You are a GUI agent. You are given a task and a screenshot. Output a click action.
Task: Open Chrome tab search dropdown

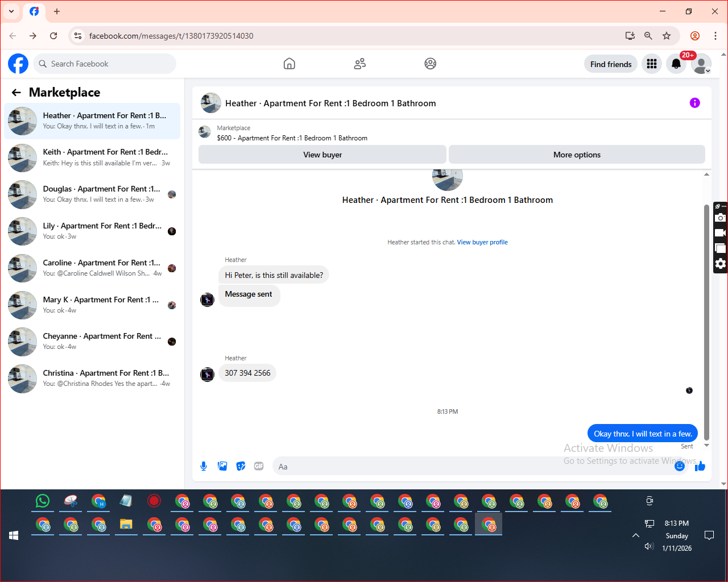coord(11,11)
